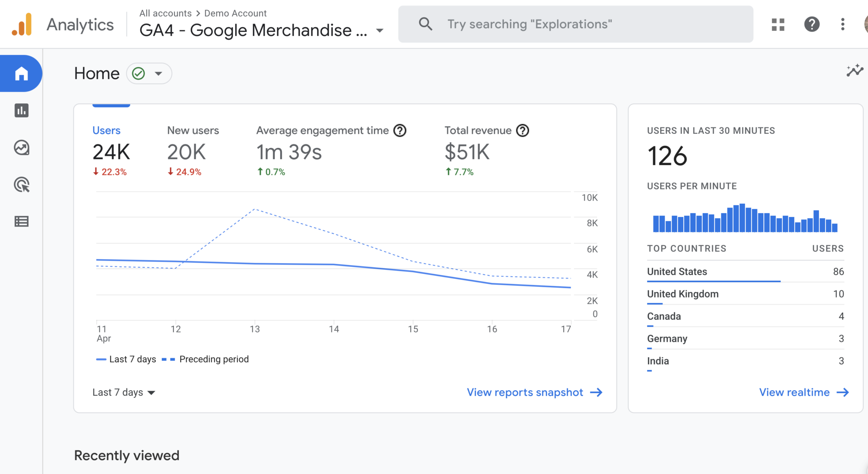Viewport: 868px width, 474px height.
Task: Click the Total revenue help icon
Action: tap(523, 130)
